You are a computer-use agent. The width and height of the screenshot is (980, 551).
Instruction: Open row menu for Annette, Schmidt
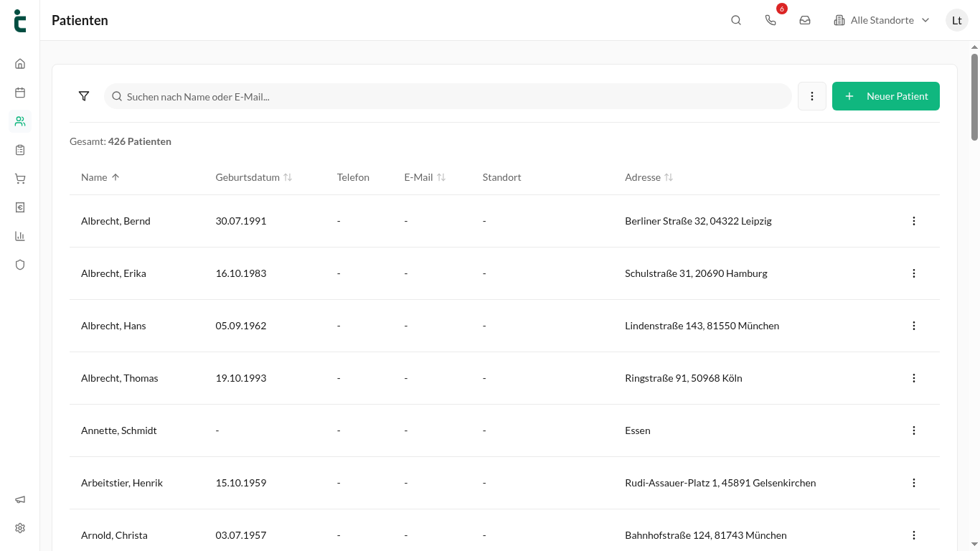[914, 430]
